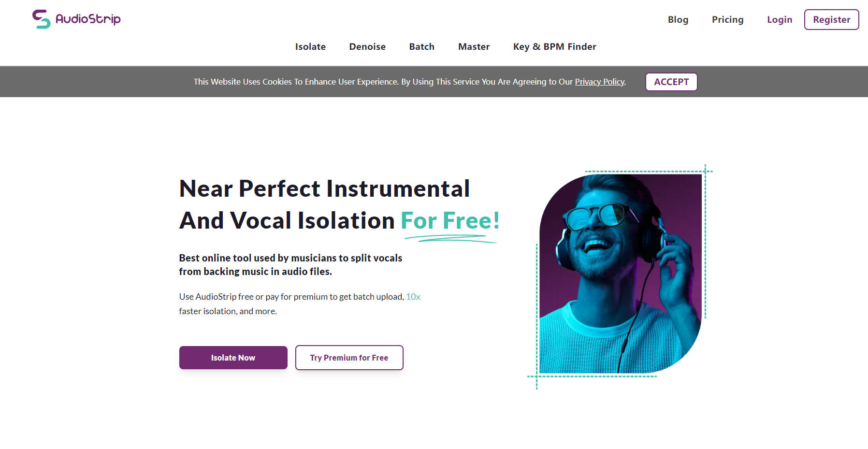
Task: Open the Key & BPM Finder
Action: 554,47
